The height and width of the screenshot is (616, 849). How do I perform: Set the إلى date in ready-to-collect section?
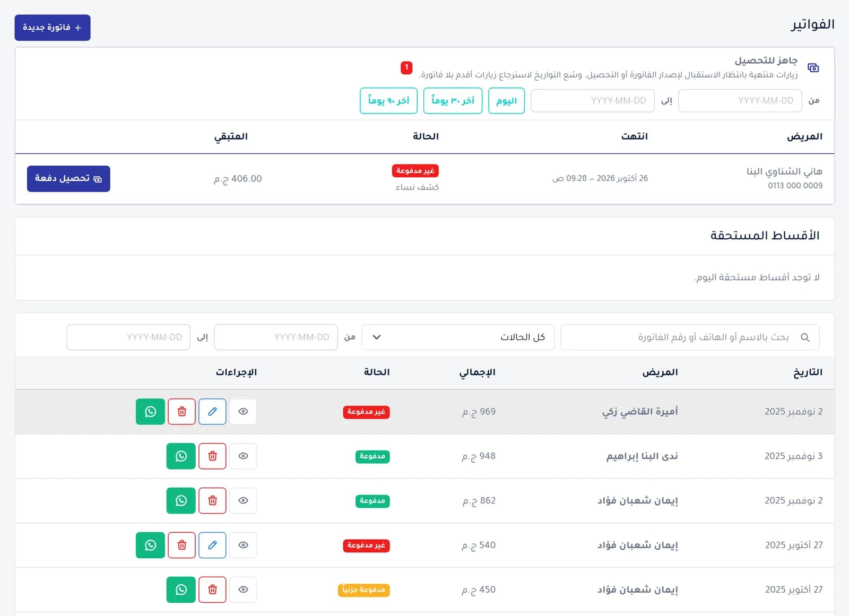point(593,101)
